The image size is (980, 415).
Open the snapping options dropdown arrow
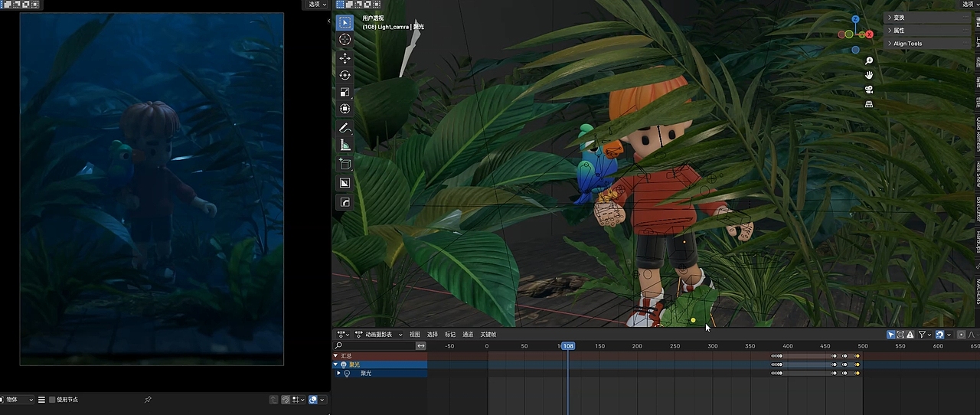coord(949,335)
